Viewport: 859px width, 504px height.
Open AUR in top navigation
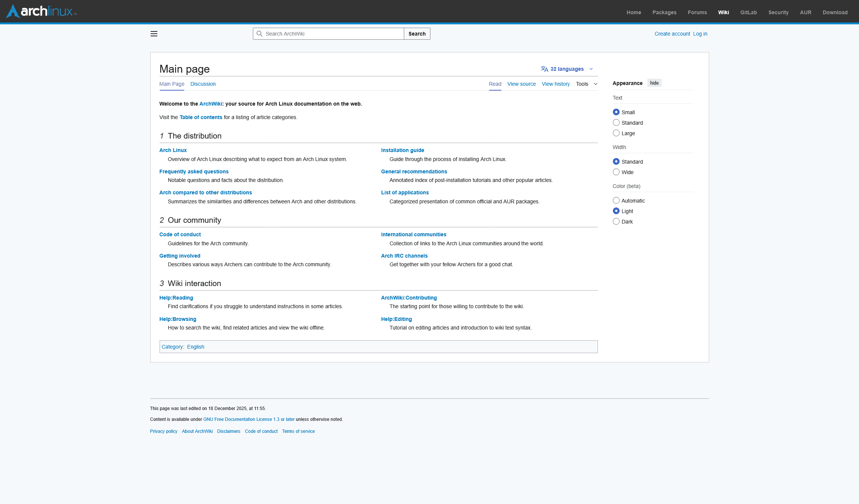pyautogui.click(x=805, y=12)
